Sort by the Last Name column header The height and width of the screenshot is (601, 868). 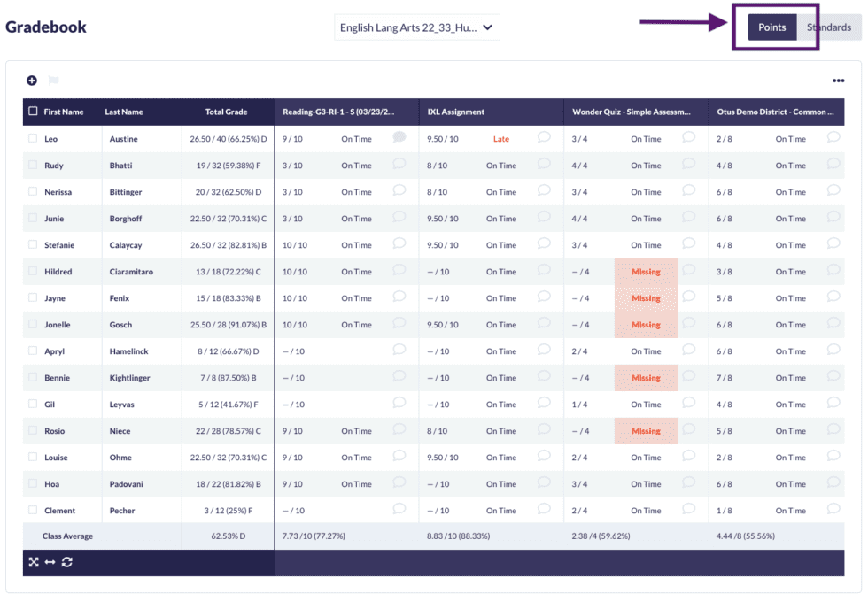[x=124, y=112]
